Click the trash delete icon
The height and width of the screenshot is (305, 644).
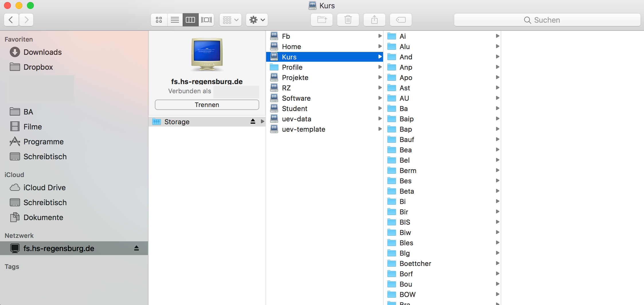(348, 20)
